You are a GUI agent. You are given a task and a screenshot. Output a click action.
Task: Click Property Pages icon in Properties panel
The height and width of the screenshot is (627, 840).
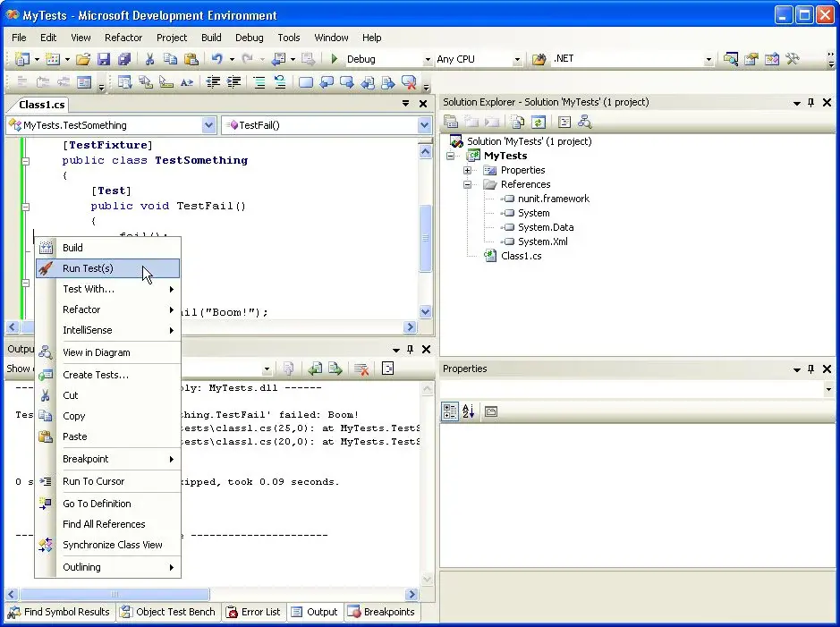(491, 411)
